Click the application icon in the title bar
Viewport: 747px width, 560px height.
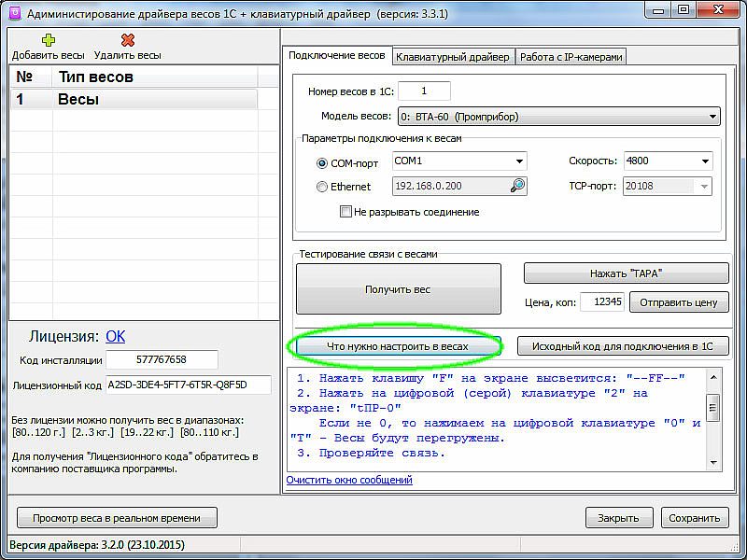click(15, 13)
